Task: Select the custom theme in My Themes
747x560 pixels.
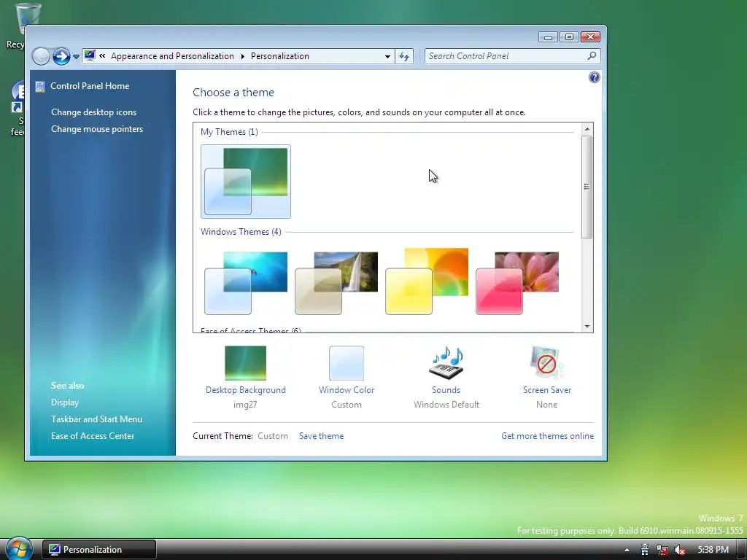Action: coord(245,182)
